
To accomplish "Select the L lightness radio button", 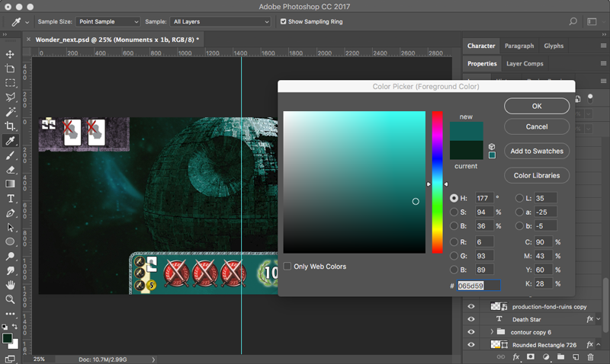I will [519, 198].
